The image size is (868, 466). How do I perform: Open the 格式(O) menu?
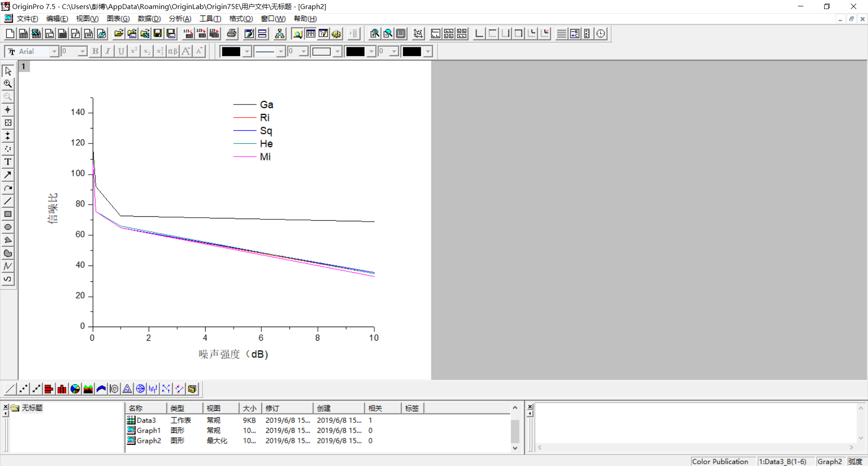pyautogui.click(x=241, y=19)
